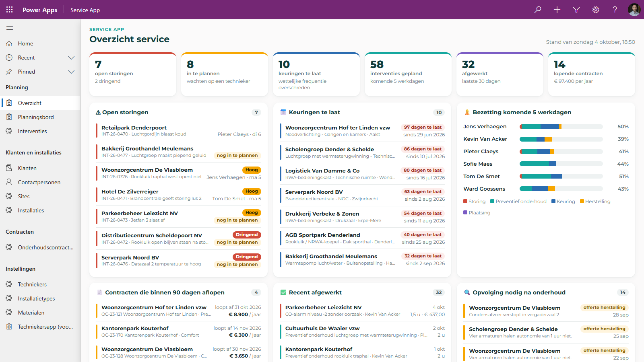Open the keuringen te laat summary card
The height and width of the screenshot is (362, 644).
click(x=316, y=74)
